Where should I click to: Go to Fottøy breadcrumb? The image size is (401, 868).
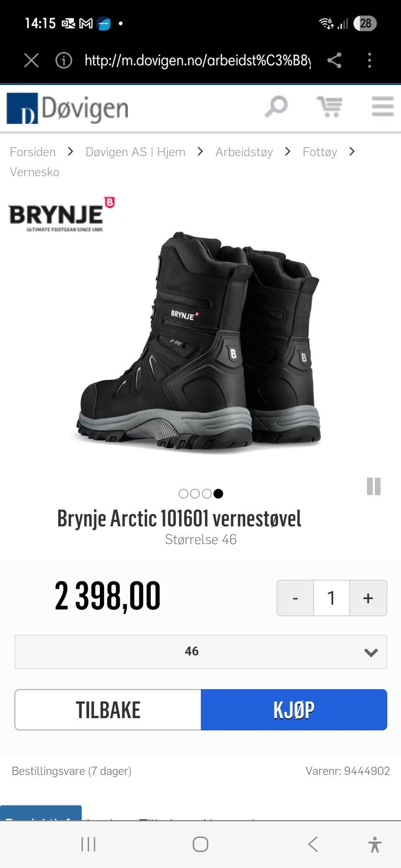[x=320, y=152]
